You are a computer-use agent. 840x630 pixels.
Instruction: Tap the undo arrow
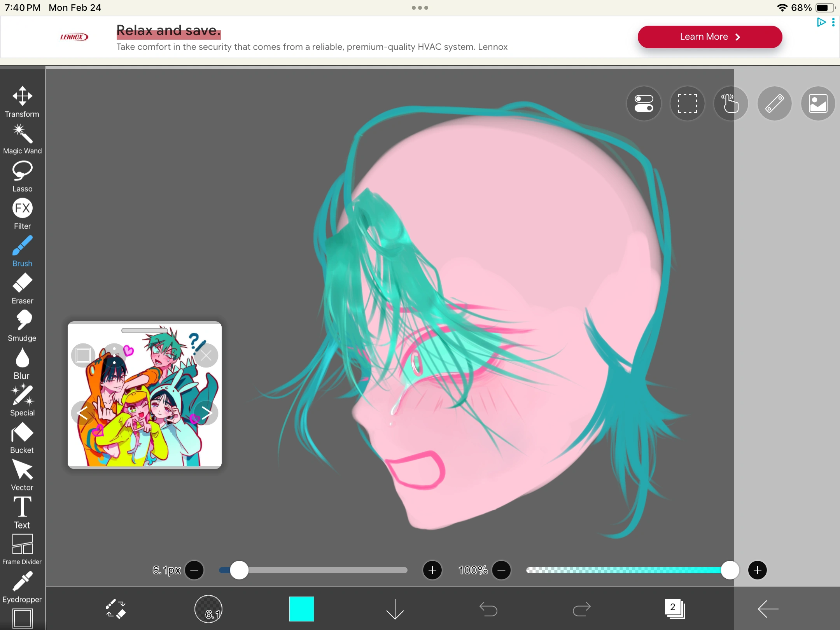coord(489,609)
